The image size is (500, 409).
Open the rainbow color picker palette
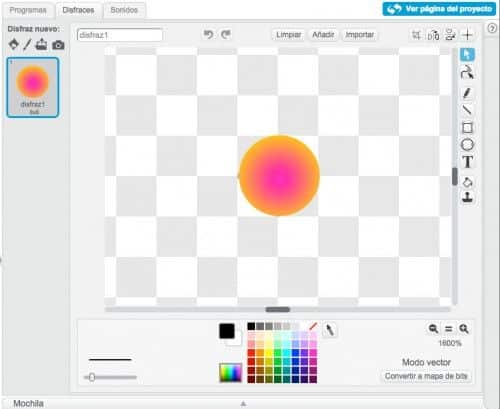pyautogui.click(x=230, y=372)
